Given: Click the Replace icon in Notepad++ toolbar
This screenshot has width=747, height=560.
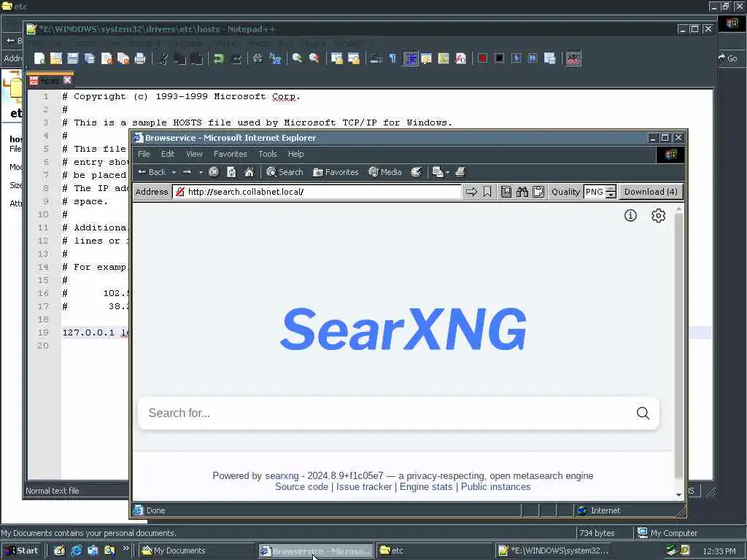Looking at the screenshot, I should [275, 58].
